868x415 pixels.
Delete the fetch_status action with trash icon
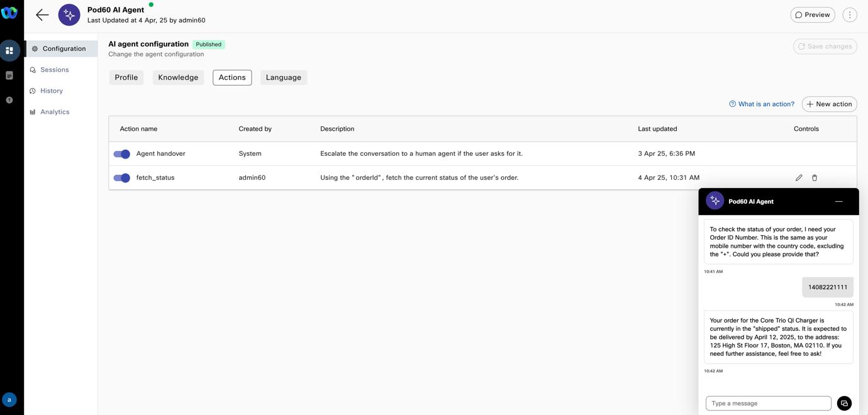[815, 178]
